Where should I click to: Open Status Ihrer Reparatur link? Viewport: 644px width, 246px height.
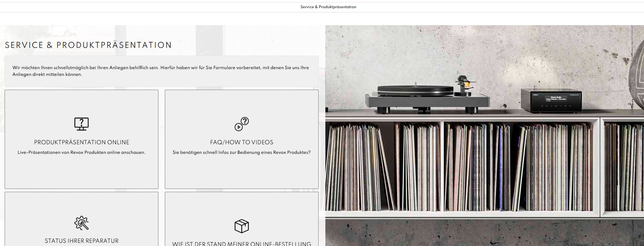[x=82, y=241]
